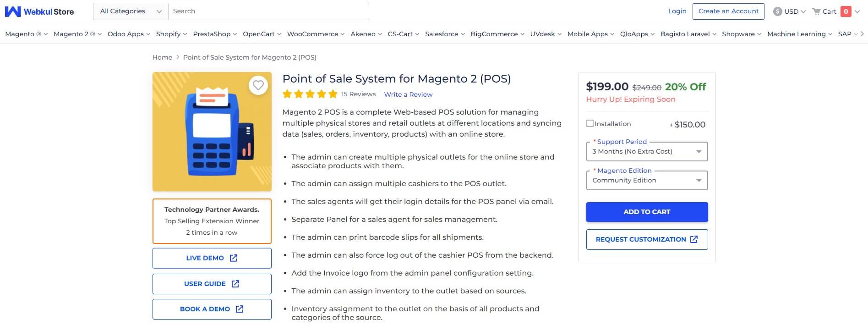
Task: Open the Magento 2 menu
Action: (x=77, y=34)
